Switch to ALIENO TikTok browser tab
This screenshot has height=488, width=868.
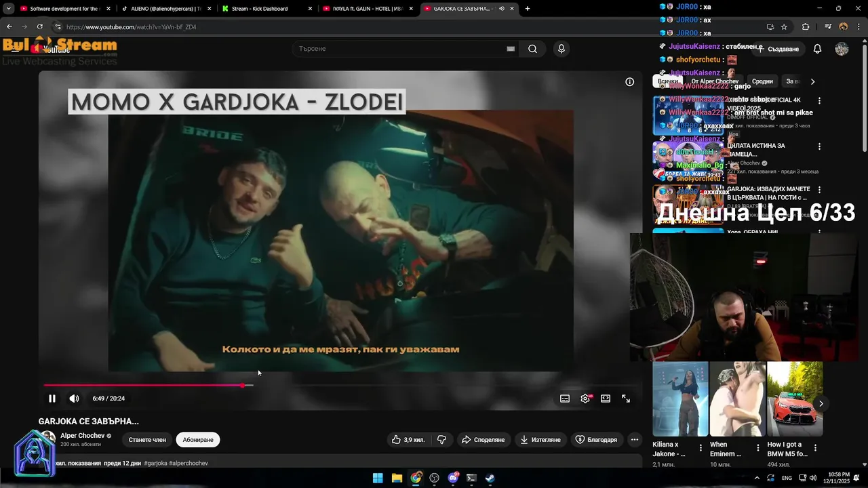(165, 9)
